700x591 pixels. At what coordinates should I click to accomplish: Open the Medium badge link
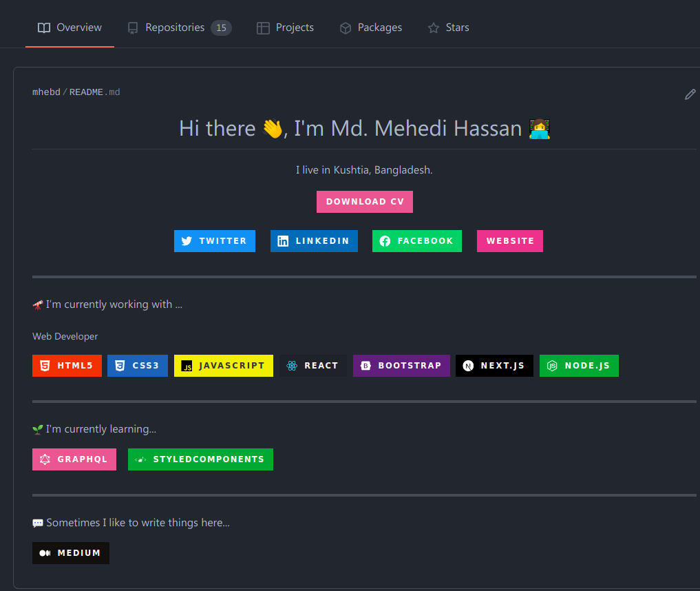[x=70, y=553]
